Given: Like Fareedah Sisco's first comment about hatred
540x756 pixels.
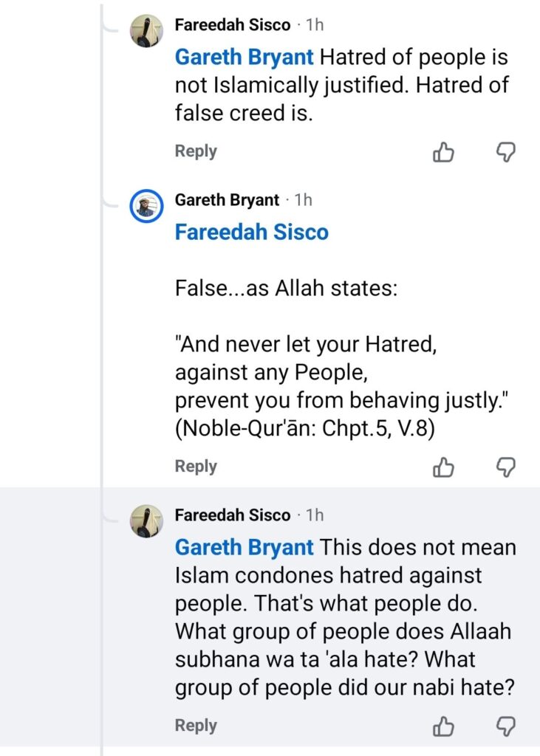Looking at the screenshot, I should click(x=442, y=152).
